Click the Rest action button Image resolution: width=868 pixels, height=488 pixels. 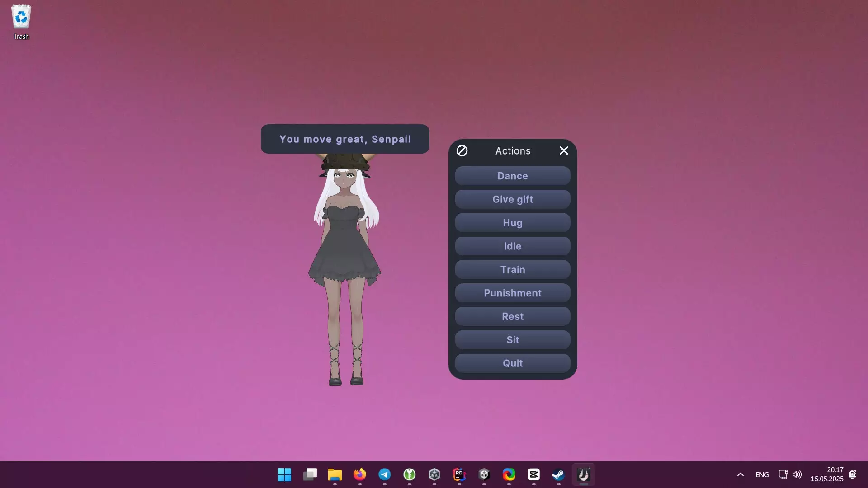pyautogui.click(x=512, y=317)
